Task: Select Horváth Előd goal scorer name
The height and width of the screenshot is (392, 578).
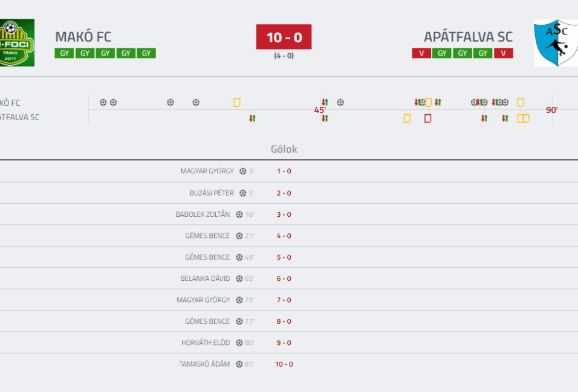Action: [206, 342]
